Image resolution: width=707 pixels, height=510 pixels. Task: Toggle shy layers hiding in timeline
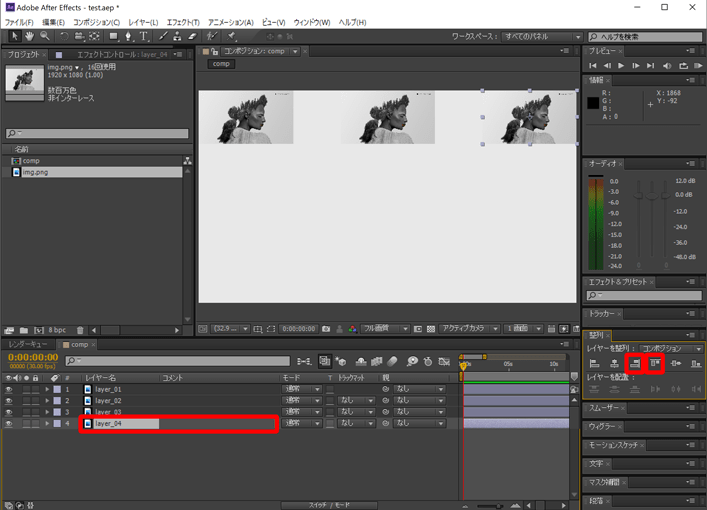coord(361,361)
